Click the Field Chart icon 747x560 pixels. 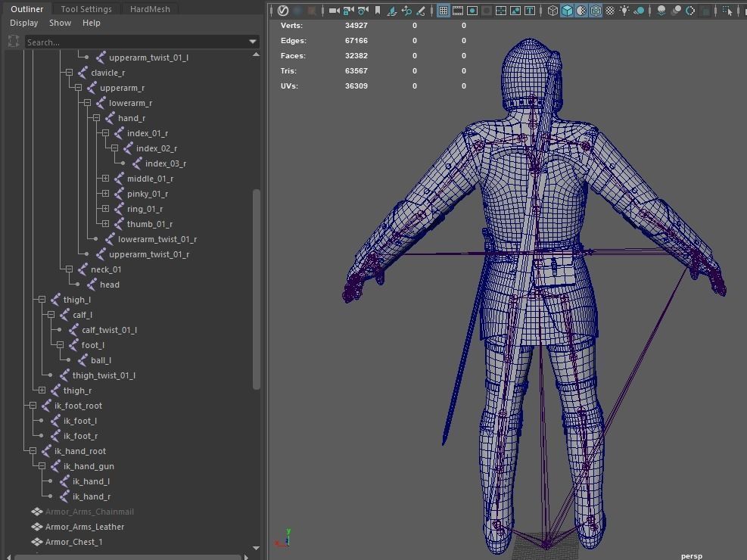pyautogui.click(x=501, y=11)
